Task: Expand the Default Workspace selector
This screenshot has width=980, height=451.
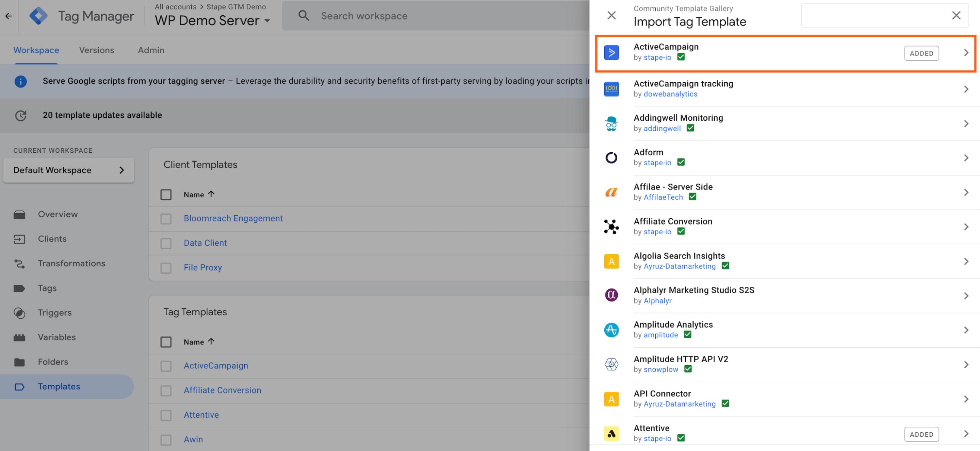Action: (68, 170)
